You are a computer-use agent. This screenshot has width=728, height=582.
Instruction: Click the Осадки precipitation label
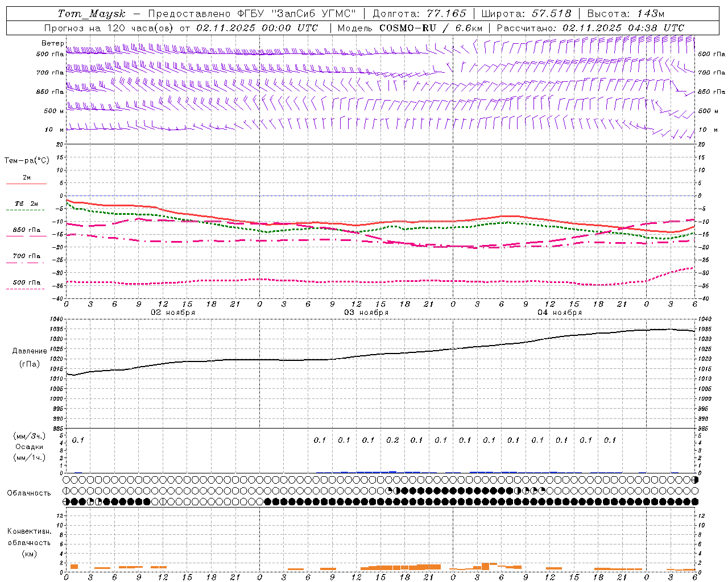30,447
